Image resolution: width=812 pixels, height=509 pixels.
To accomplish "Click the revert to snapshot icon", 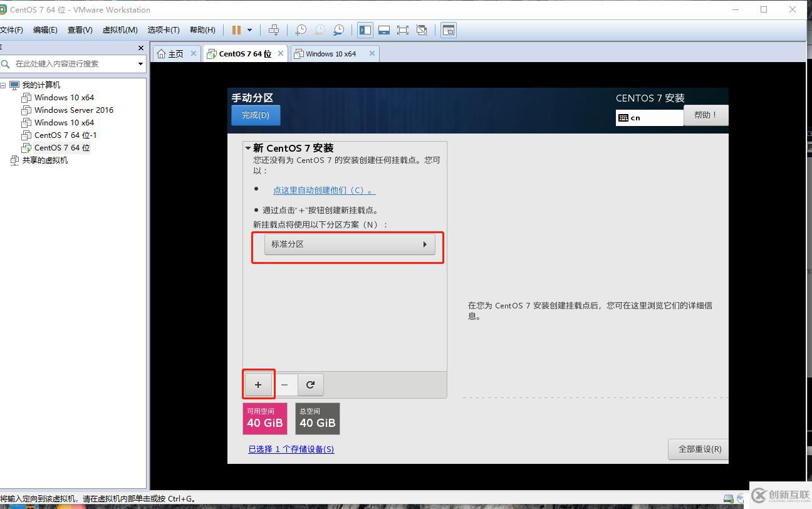I will 320,30.
